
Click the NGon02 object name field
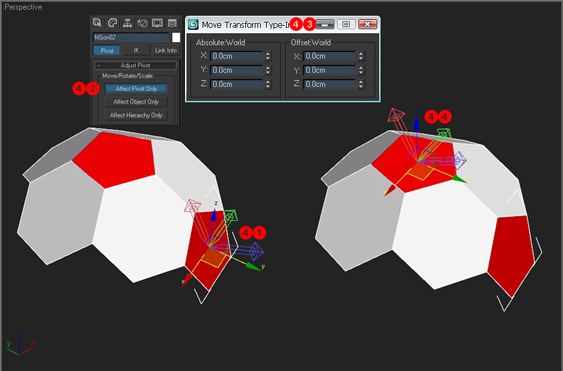point(131,37)
